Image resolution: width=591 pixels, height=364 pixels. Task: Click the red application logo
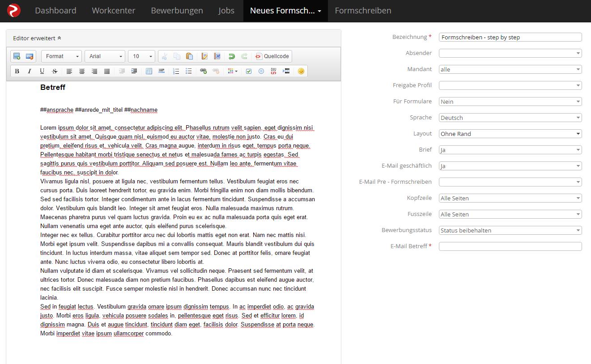click(x=14, y=10)
